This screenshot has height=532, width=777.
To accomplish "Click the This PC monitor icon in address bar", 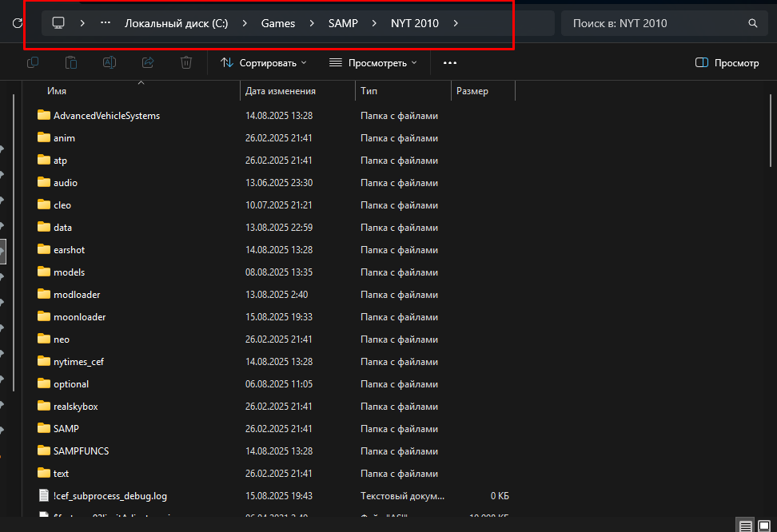I will point(58,23).
